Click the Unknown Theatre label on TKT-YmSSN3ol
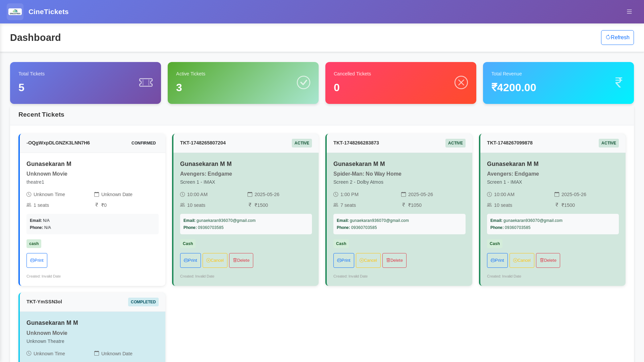 point(45,341)
